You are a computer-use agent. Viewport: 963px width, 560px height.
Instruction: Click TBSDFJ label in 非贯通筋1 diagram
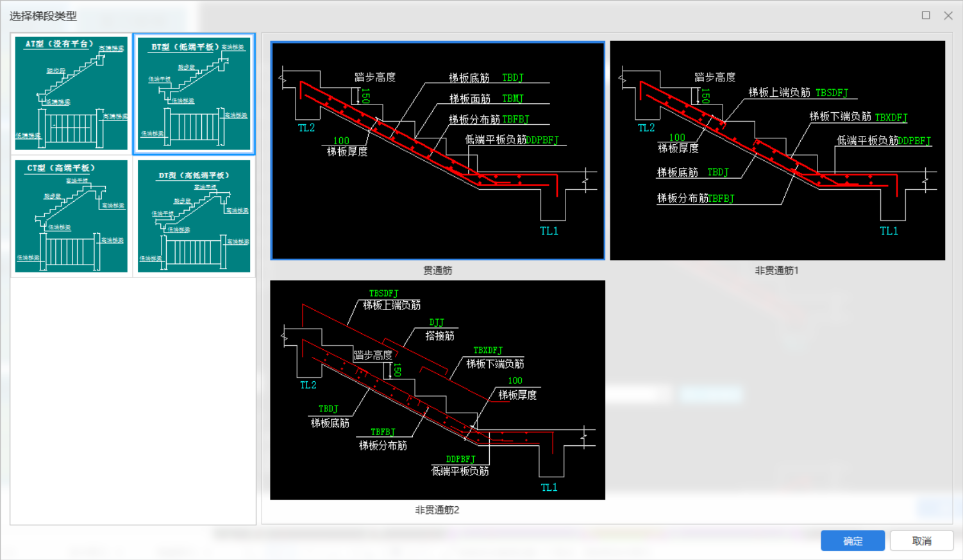point(832,93)
